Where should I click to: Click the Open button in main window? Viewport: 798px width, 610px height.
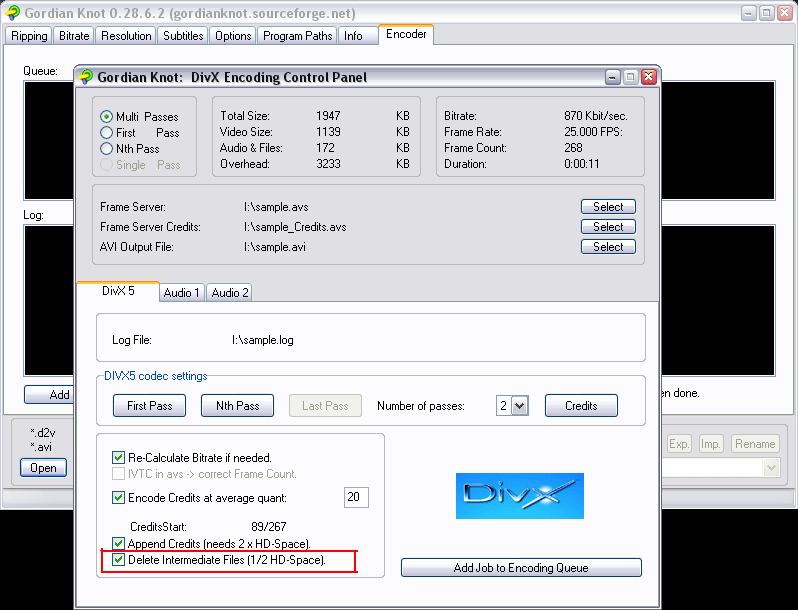pos(43,468)
